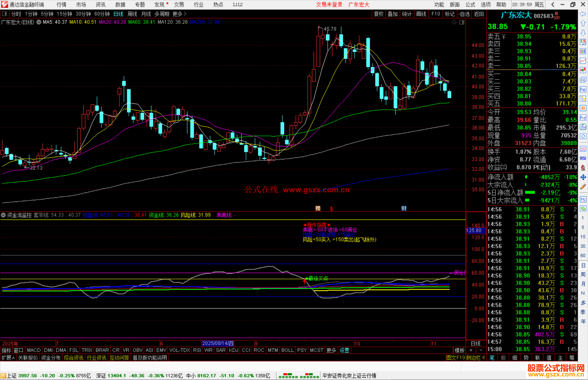The height and width of the screenshot is (380, 588).
Task: Open the 行情 menu
Action: 61,5
